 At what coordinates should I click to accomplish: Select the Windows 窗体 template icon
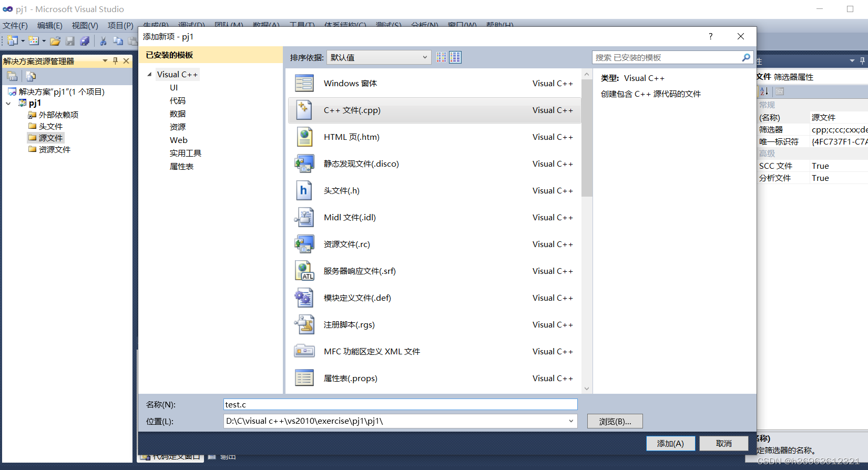click(x=304, y=83)
